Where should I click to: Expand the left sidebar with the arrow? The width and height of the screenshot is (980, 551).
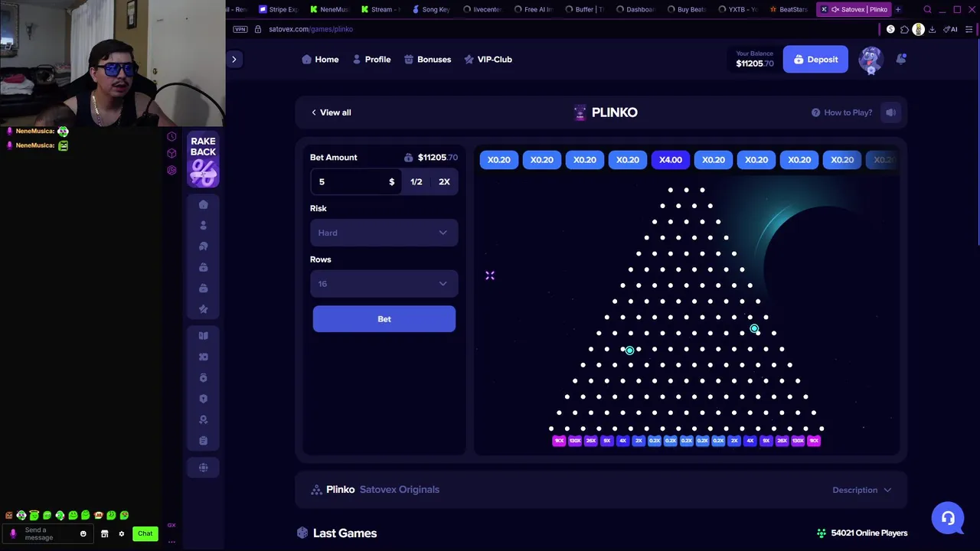[234, 59]
